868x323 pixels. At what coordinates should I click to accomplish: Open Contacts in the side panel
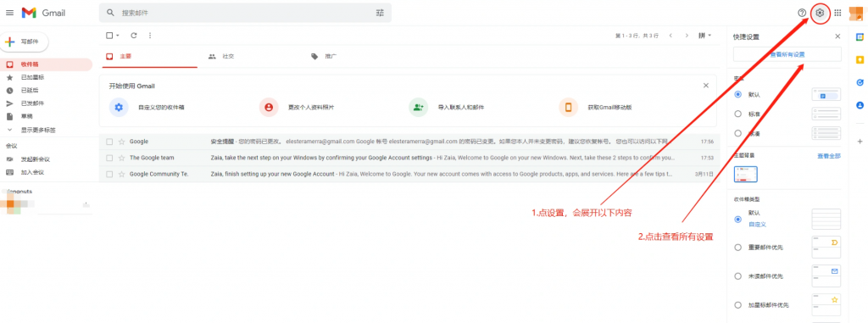pos(860,104)
